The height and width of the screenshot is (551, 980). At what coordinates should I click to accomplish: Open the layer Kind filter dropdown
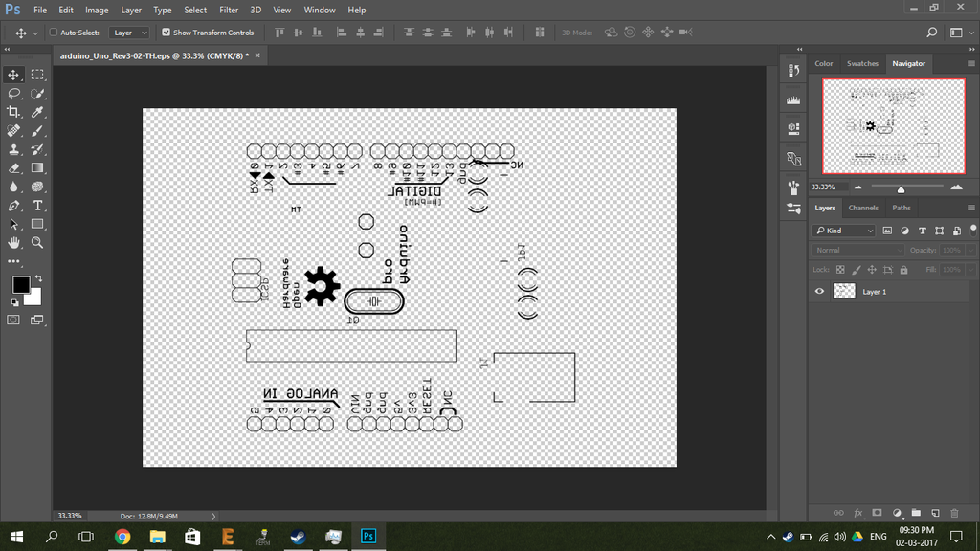pos(844,231)
